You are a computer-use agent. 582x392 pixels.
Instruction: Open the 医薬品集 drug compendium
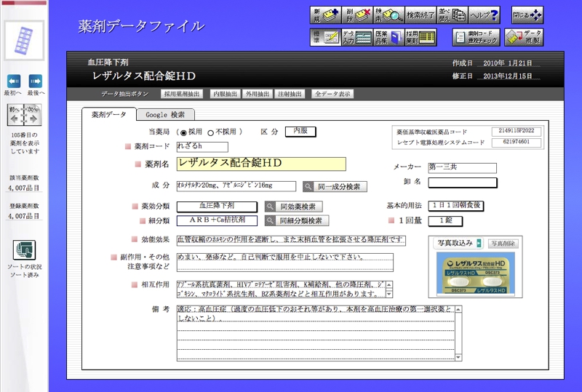click(x=388, y=37)
